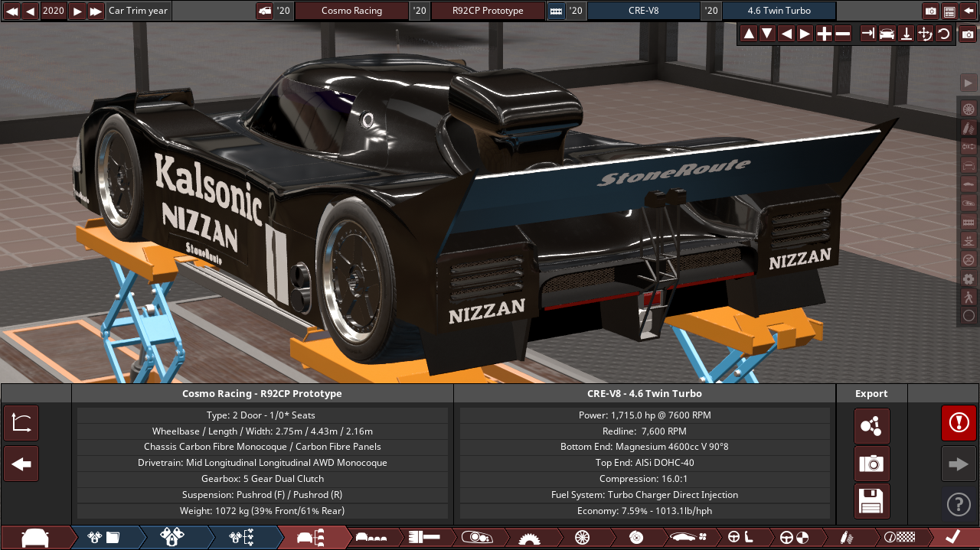Viewport: 980px width, 550px height.
Task: Go to car model tab with car icon
Action: tap(35, 537)
